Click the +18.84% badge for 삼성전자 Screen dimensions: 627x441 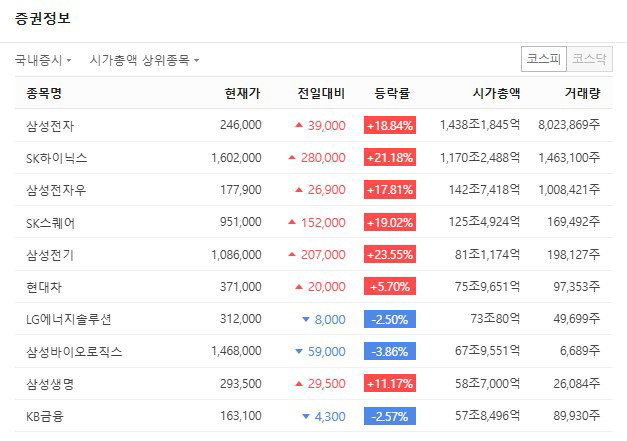tap(390, 125)
